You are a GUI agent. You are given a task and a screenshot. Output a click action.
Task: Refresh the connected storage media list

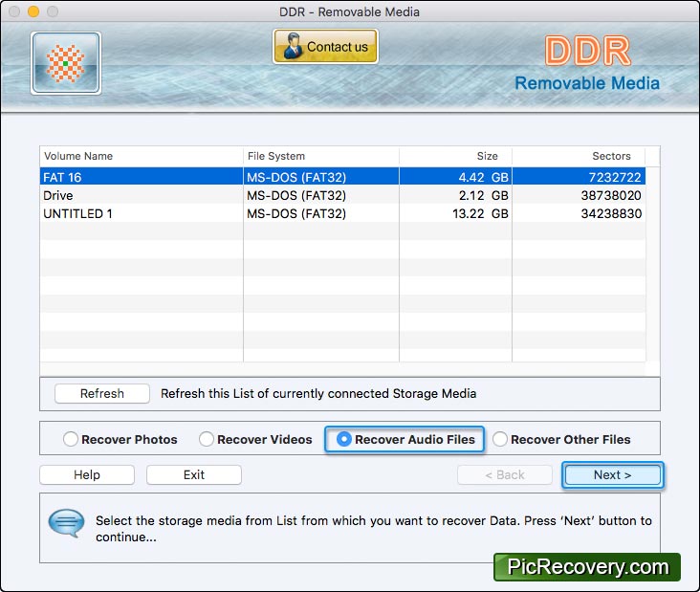[x=101, y=393]
